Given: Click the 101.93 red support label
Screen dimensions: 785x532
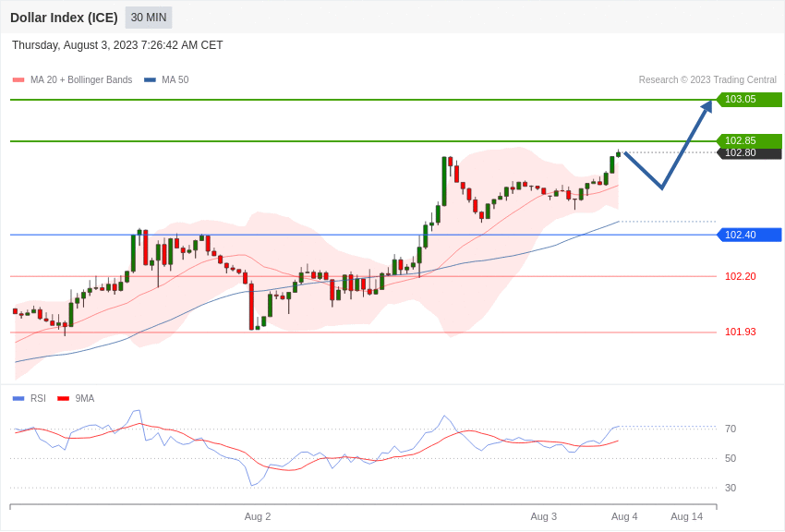Looking at the screenshot, I should point(741,332).
